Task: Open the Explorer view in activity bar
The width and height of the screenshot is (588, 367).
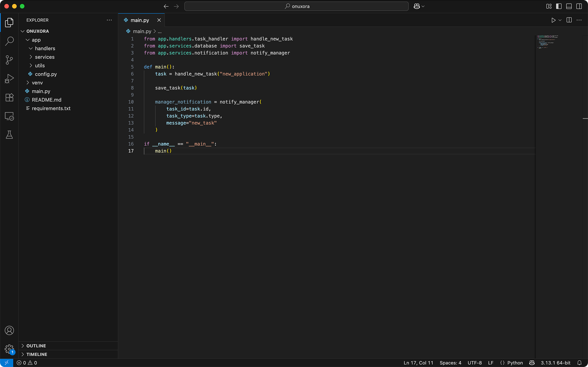Action: click(9, 23)
